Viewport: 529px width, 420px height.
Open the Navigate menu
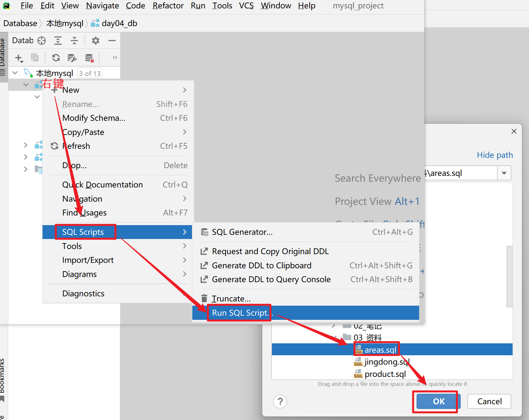tap(102, 6)
